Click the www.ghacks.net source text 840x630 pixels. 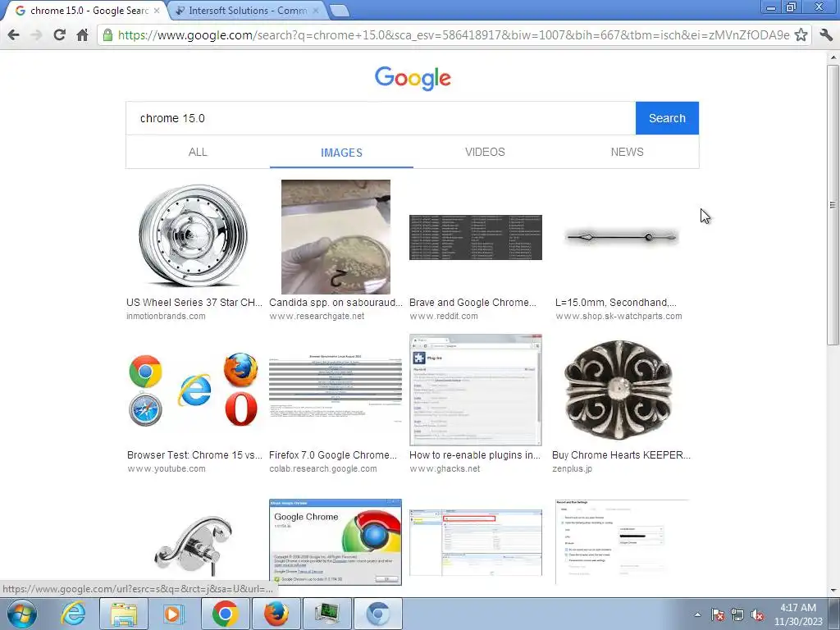445,468
